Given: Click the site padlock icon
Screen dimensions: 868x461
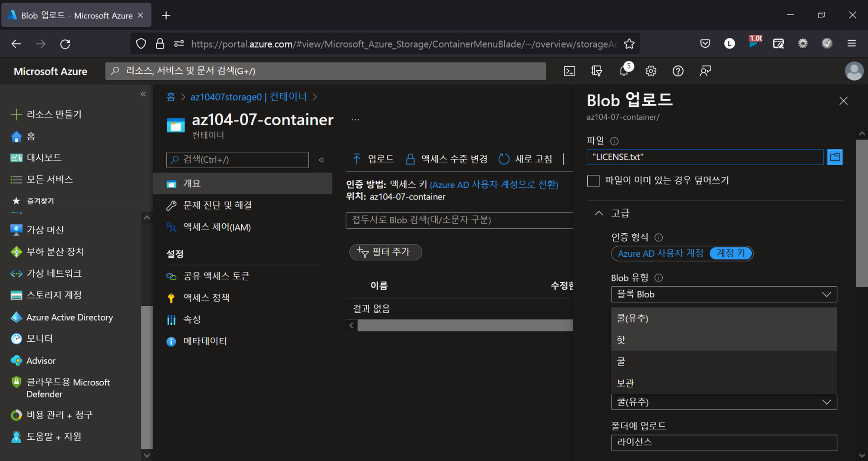Looking at the screenshot, I should click(160, 44).
